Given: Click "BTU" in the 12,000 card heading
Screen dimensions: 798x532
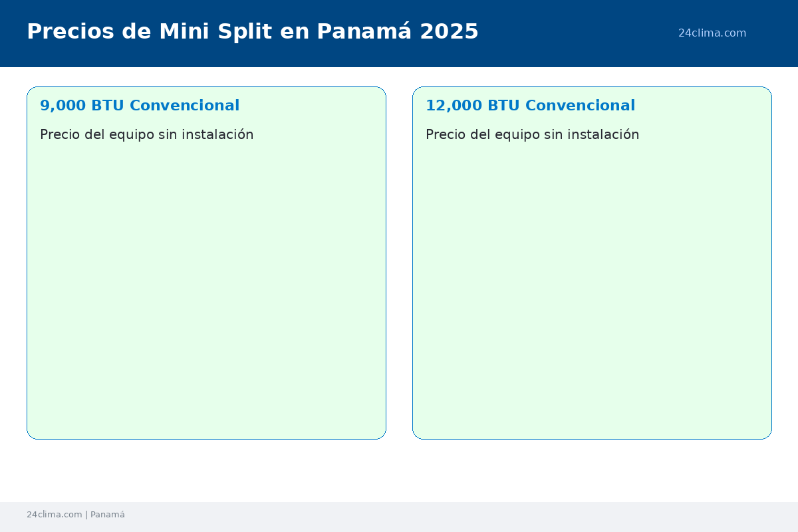Looking at the screenshot, I should 503,106.
